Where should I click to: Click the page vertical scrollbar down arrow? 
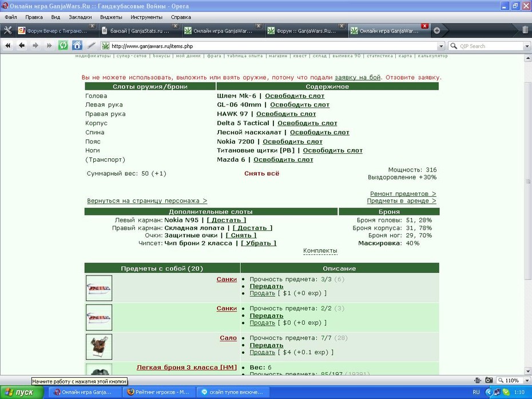(528, 370)
